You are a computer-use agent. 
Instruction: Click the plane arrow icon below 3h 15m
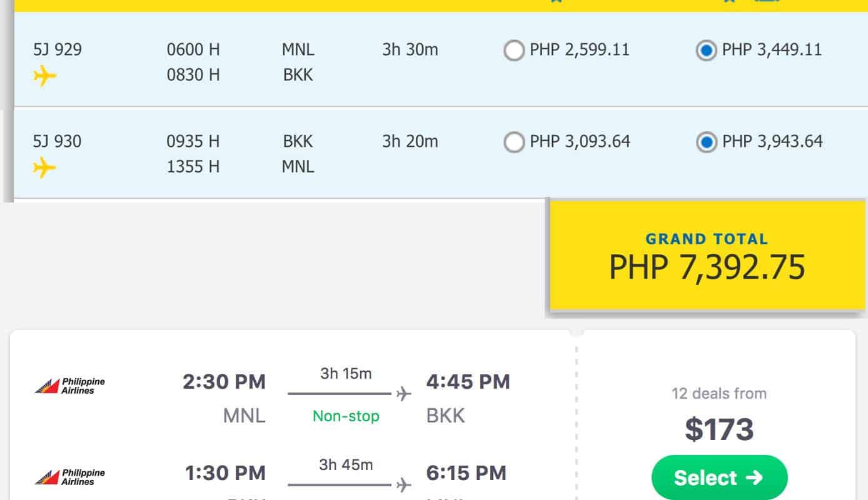click(x=404, y=394)
